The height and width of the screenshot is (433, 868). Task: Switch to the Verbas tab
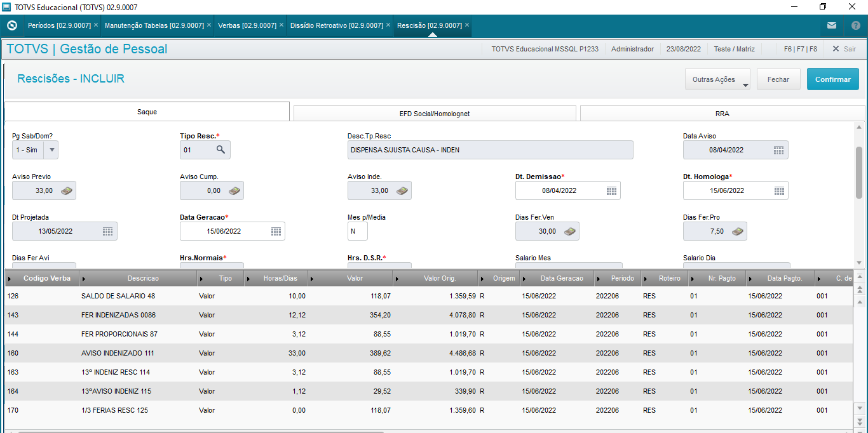pyautogui.click(x=247, y=25)
